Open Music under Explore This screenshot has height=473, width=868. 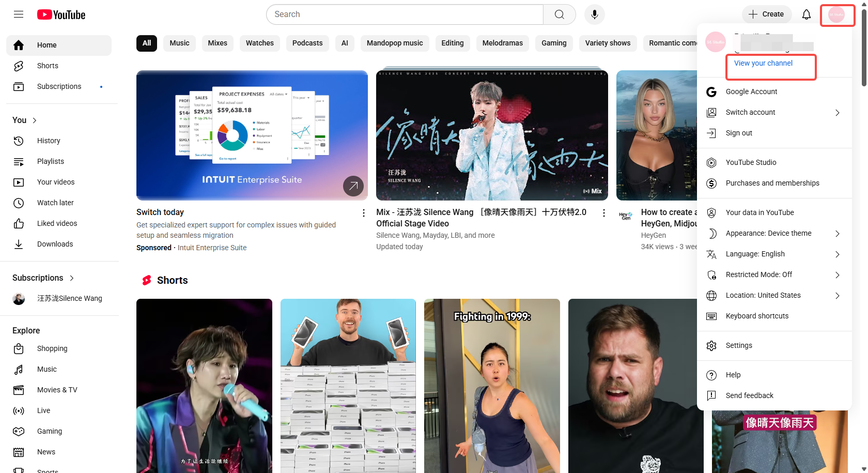[x=59, y=369]
